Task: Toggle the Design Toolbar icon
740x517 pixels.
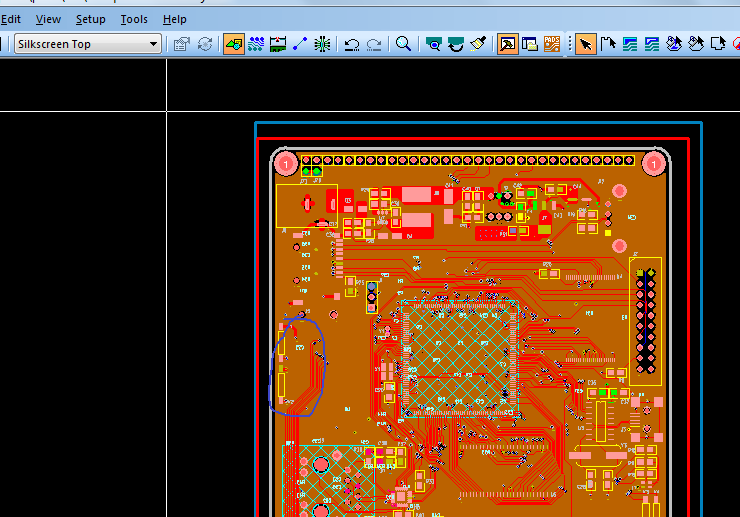Action: 256,44
